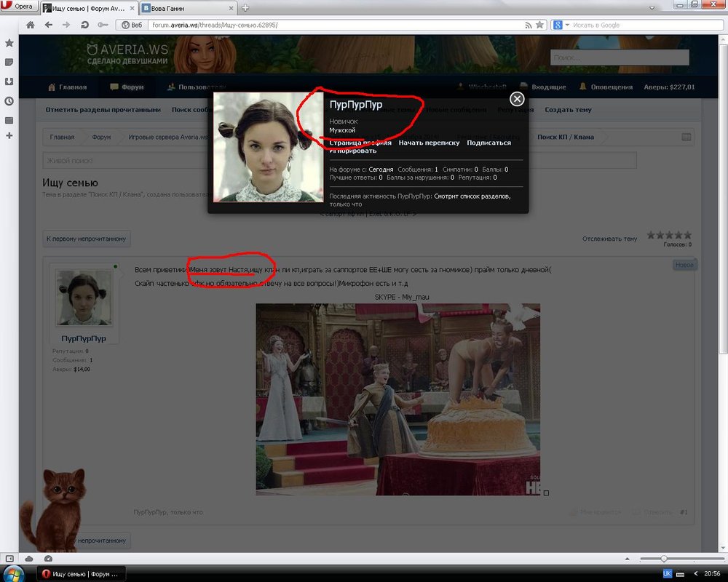728x582 pixels.
Task: Open History panel clock icon in sidebar
Action: pyautogui.click(x=9, y=101)
